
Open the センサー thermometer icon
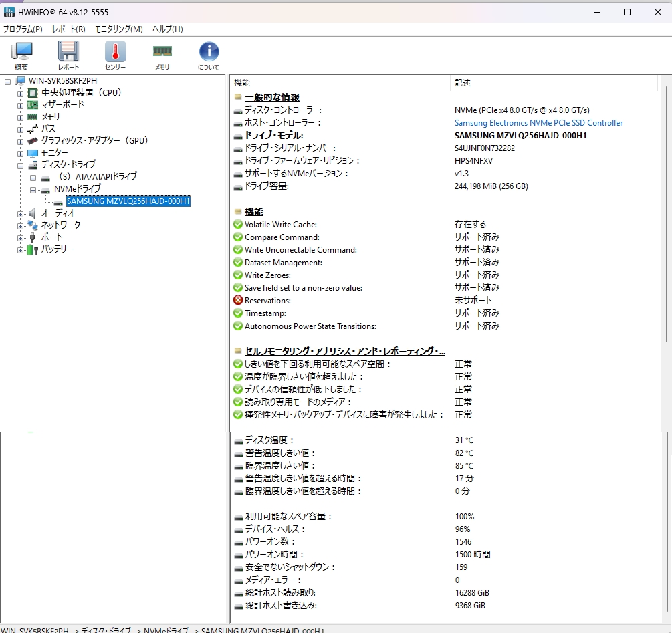point(115,55)
